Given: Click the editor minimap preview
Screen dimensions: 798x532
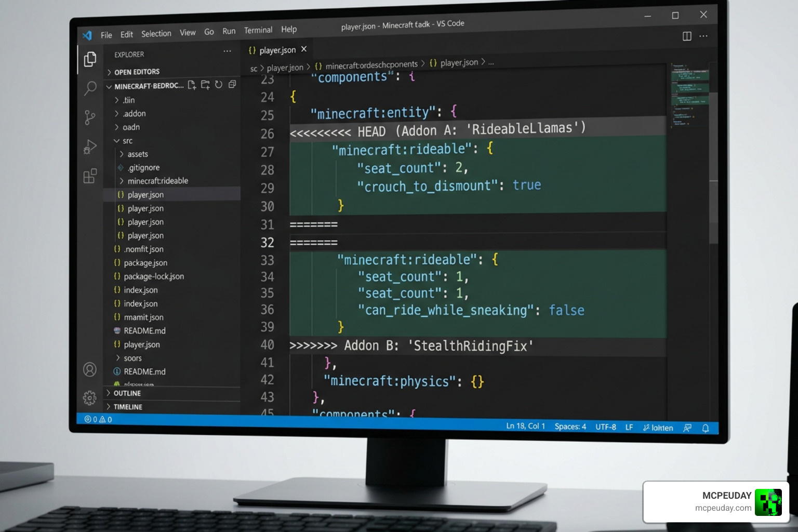Looking at the screenshot, I should coord(689,96).
